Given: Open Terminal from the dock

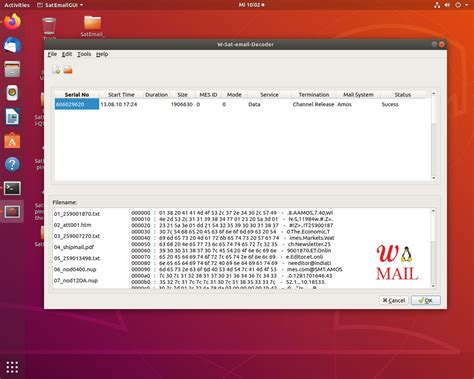Looking at the screenshot, I should click(12, 188).
